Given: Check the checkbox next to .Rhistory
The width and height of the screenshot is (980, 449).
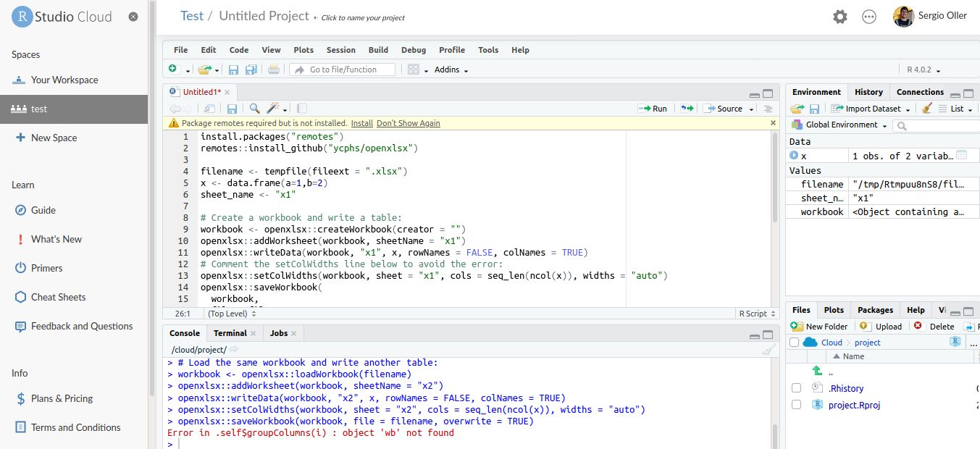Looking at the screenshot, I should [x=797, y=388].
